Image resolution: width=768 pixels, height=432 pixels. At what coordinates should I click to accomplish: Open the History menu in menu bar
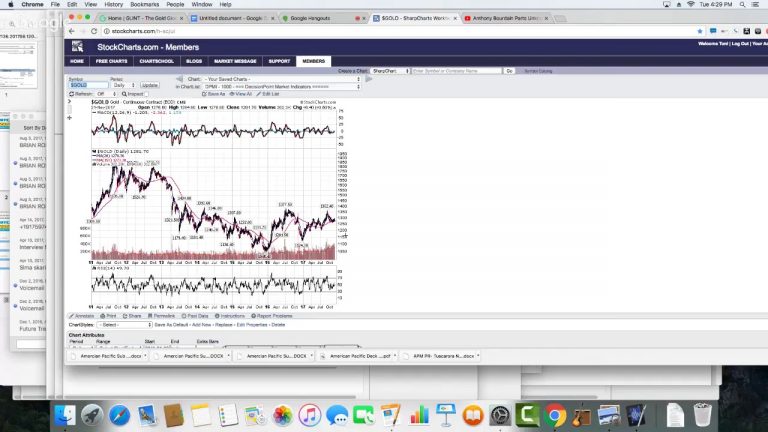click(x=113, y=4)
